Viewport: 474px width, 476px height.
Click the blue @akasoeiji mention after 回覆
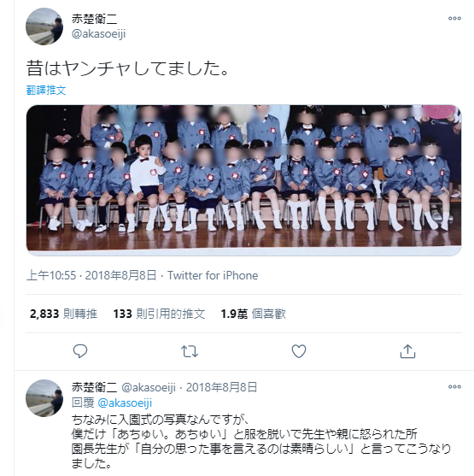125,403
